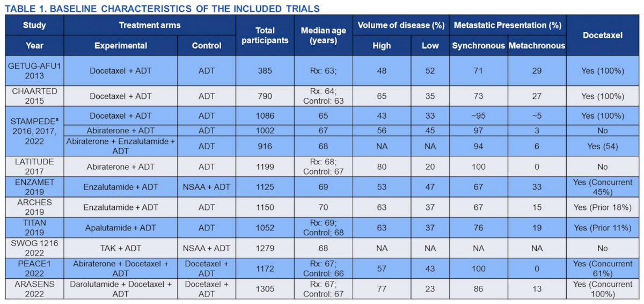Select the Synchronous subheader cell
644x304 pixels.
[x=479, y=46]
